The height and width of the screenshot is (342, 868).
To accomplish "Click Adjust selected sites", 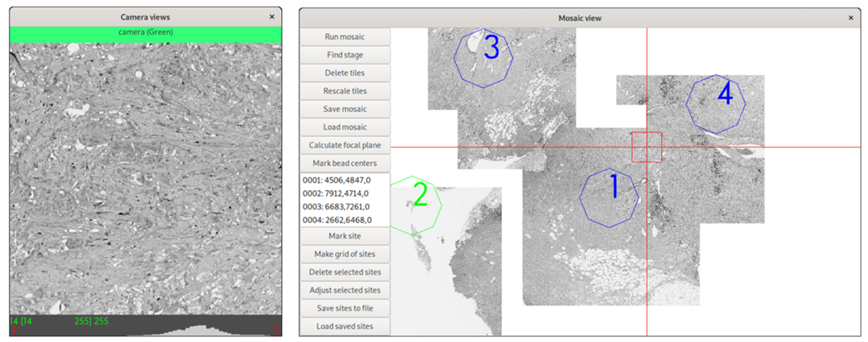I will pyautogui.click(x=345, y=290).
